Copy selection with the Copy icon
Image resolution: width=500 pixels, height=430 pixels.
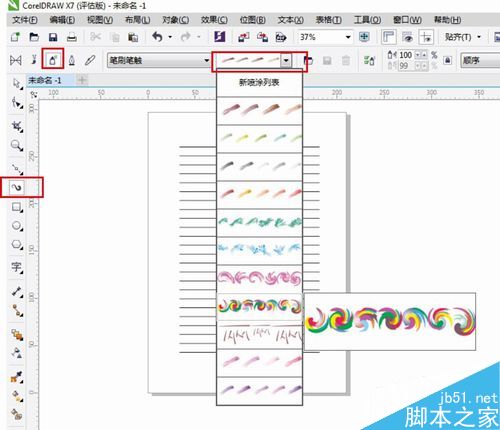click(x=115, y=37)
